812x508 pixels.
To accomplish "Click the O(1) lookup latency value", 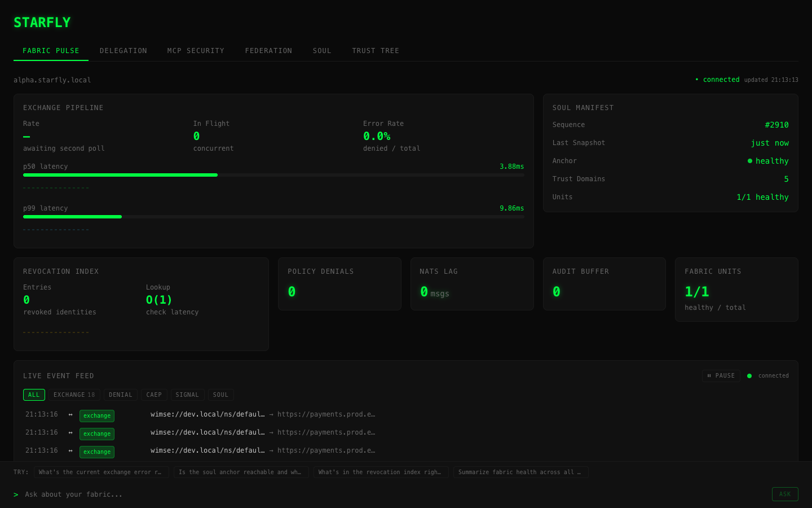I will (159, 300).
